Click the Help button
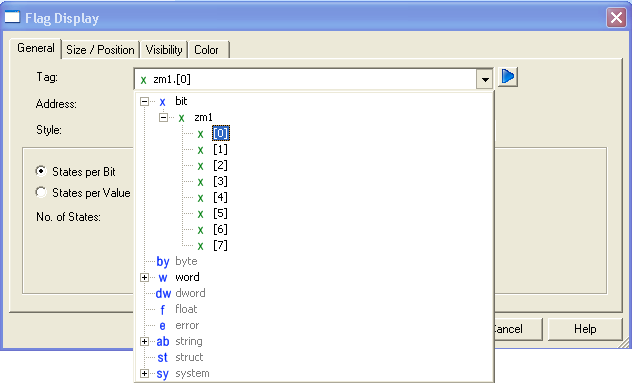 [x=585, y=329]
